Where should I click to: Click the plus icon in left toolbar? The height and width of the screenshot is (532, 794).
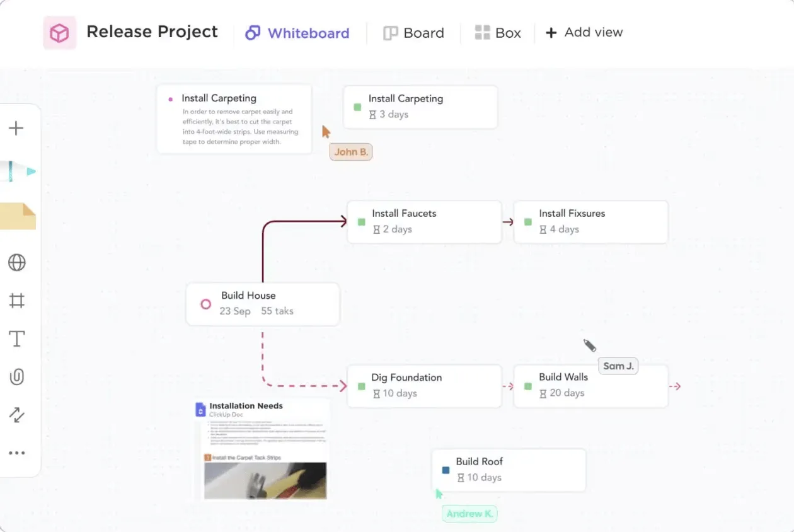coord(16,129)
